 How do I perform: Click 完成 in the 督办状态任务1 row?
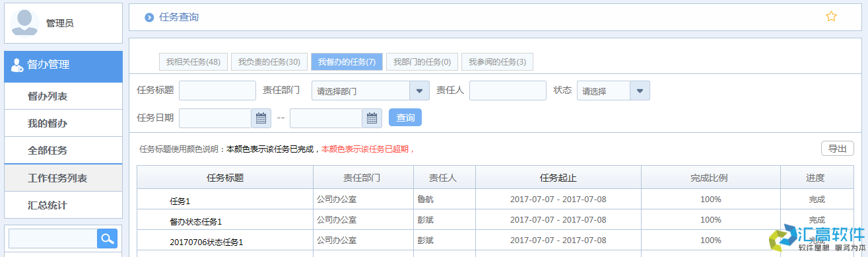tap(817, 220)
